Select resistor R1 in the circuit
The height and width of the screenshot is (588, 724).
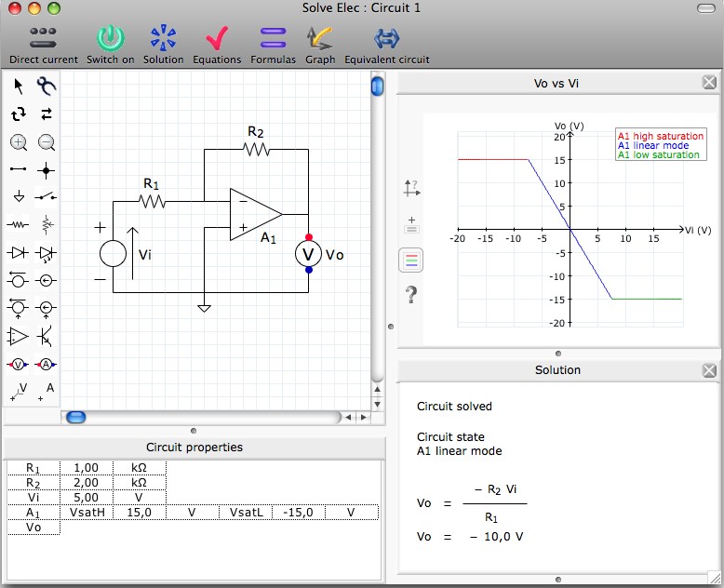click(152, 201)
